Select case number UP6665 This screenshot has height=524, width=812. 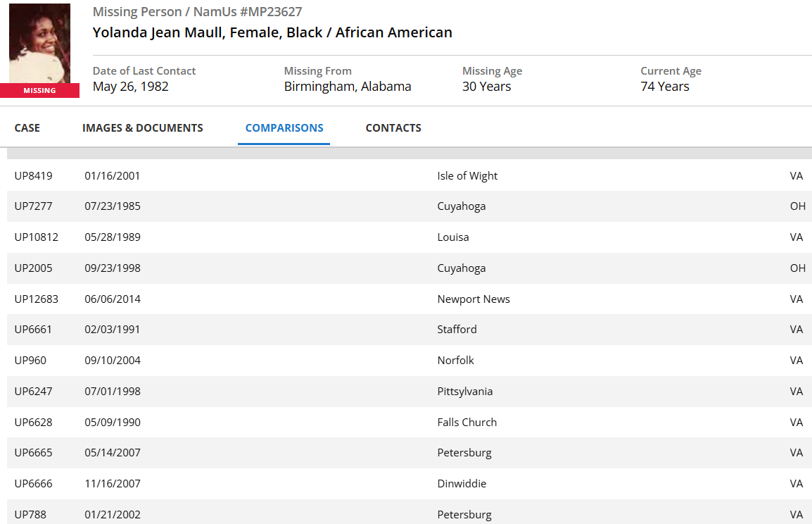(33, 453)
